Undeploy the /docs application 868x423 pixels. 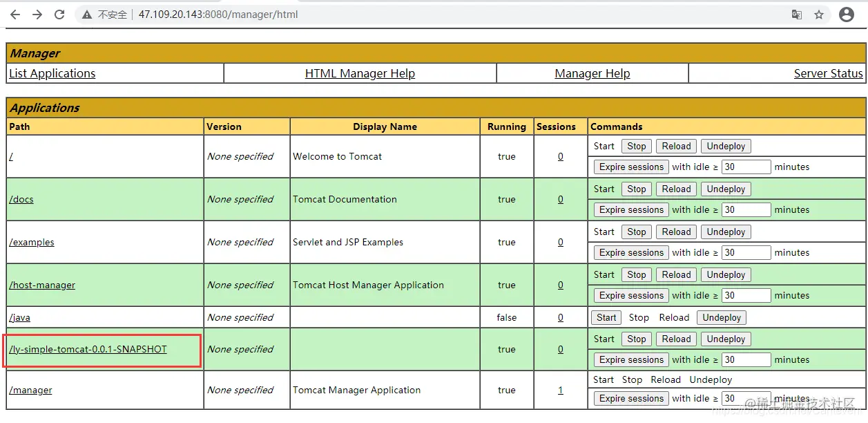pos(726,189)
